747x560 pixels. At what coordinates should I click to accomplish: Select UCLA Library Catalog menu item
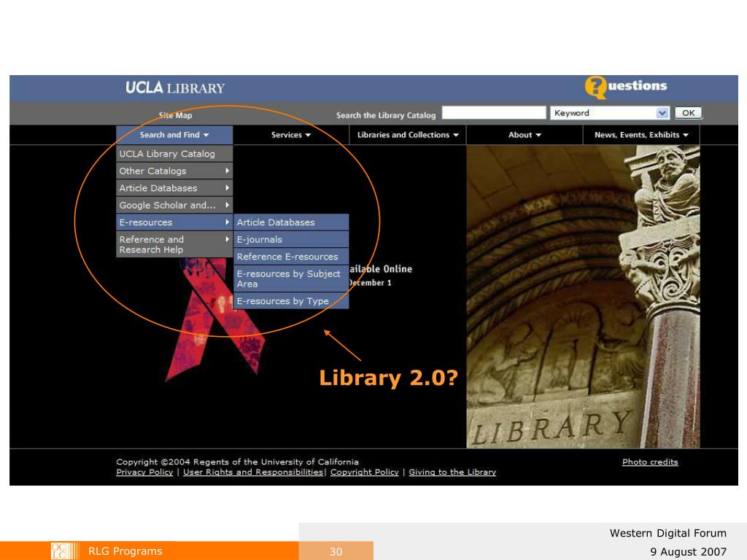tap(174, 154)
